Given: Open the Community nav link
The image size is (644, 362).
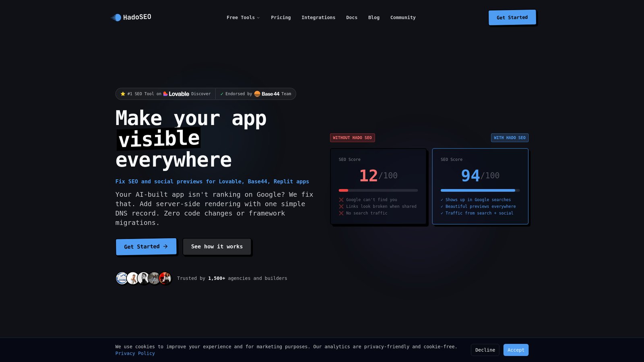Looking at the screenshot, I should [x=403, y=17].
